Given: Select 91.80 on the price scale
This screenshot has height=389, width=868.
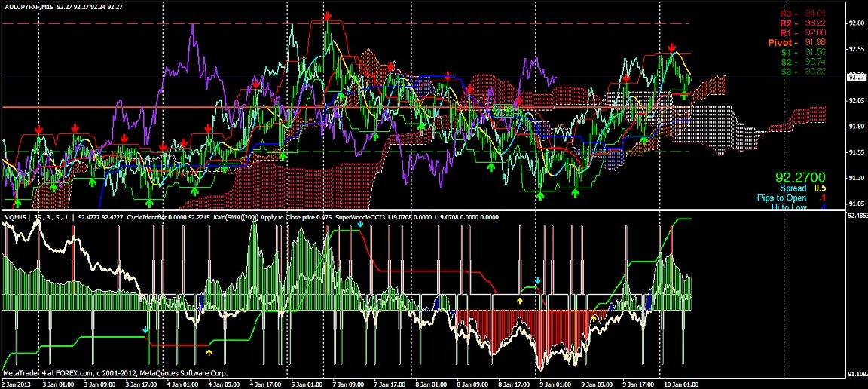Looking at the screenshot, I should (856, 127).
